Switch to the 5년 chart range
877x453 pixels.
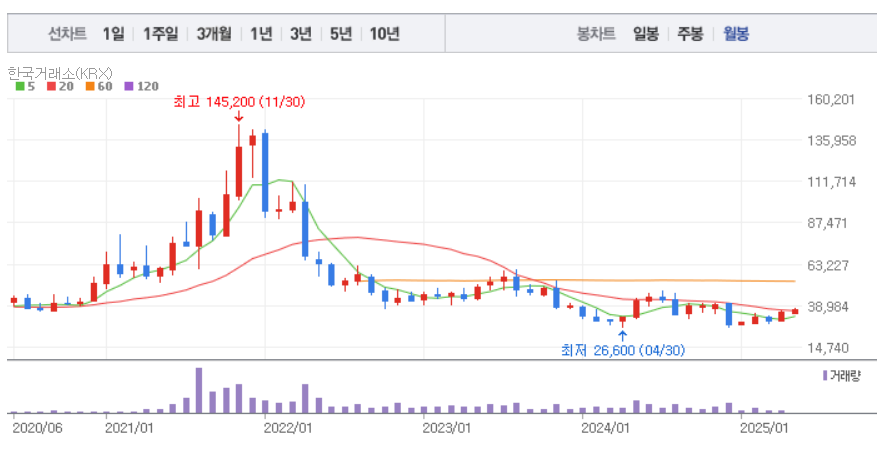point(340,34)
